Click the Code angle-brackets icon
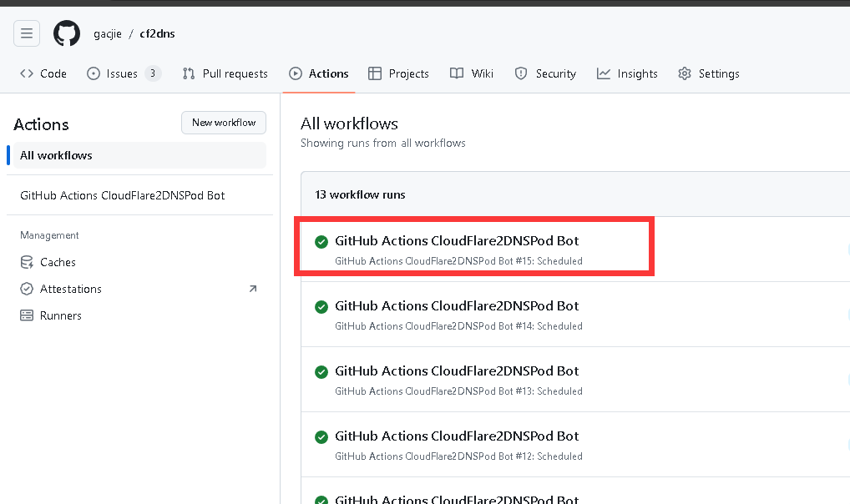Screen dimensions: 850x504 (27, 73)
